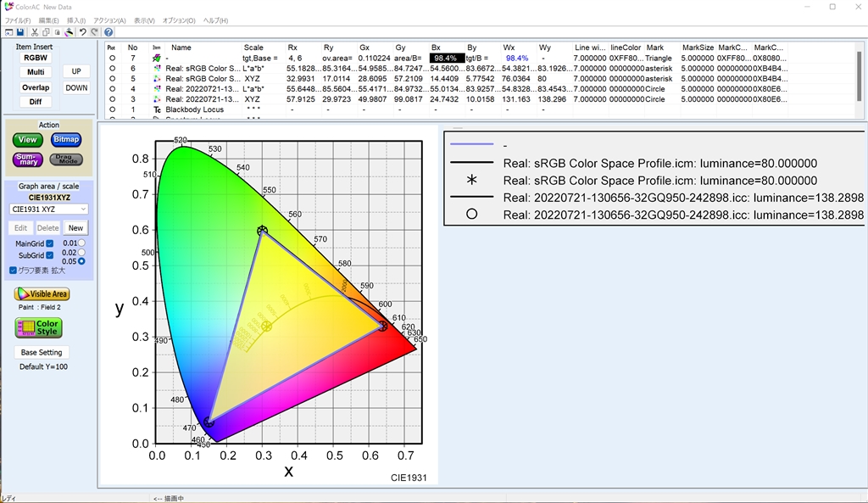Screen dimensions: 868x503
Task: Select the 0.02 grid radio button
Action: (x=81, y=253)
